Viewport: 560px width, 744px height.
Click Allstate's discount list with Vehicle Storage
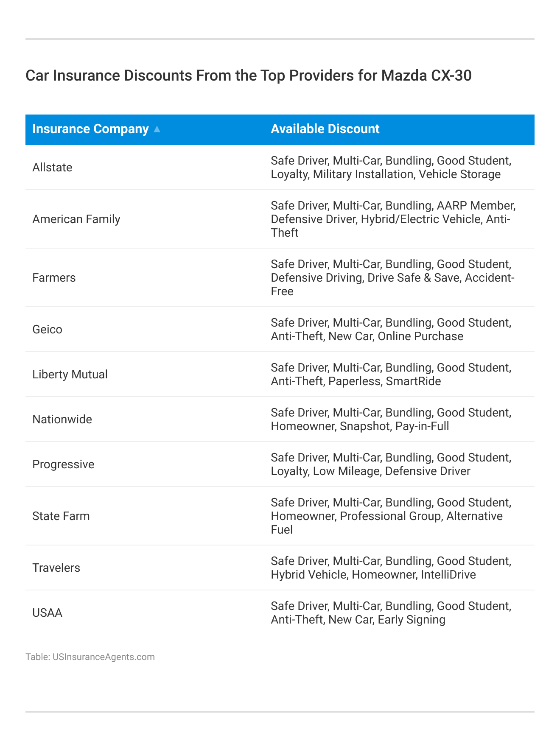click(x=391, y=168)
